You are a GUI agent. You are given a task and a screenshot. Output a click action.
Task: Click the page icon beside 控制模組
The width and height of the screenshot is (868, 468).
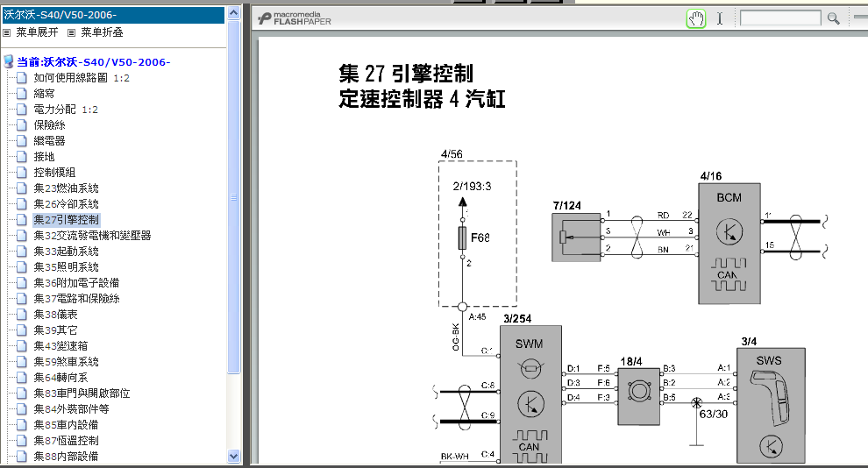[22, 173]
